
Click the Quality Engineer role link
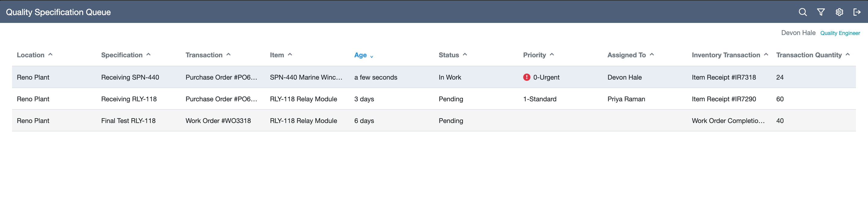(840, 33)
